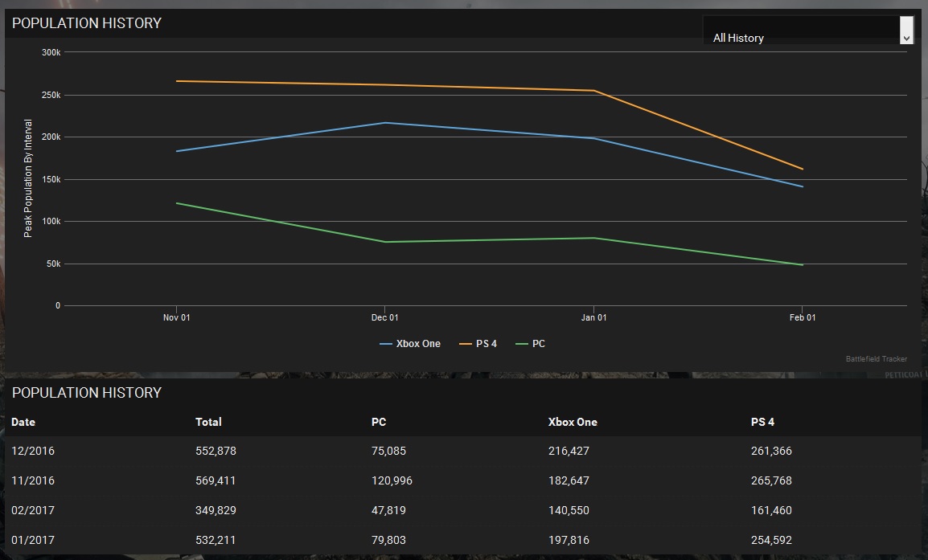
Task: Click total value 349,829
Action: point(216,510)
